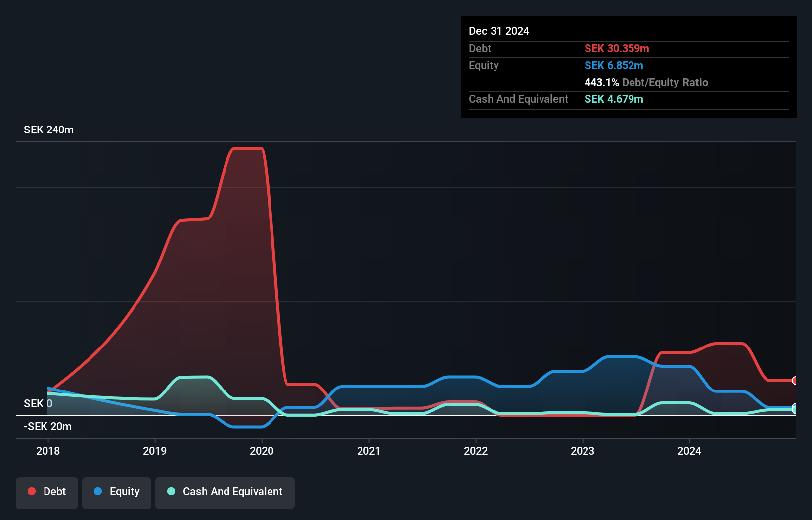
Task: Click the SEK 30.359m debt value
Action: point(617,48)
